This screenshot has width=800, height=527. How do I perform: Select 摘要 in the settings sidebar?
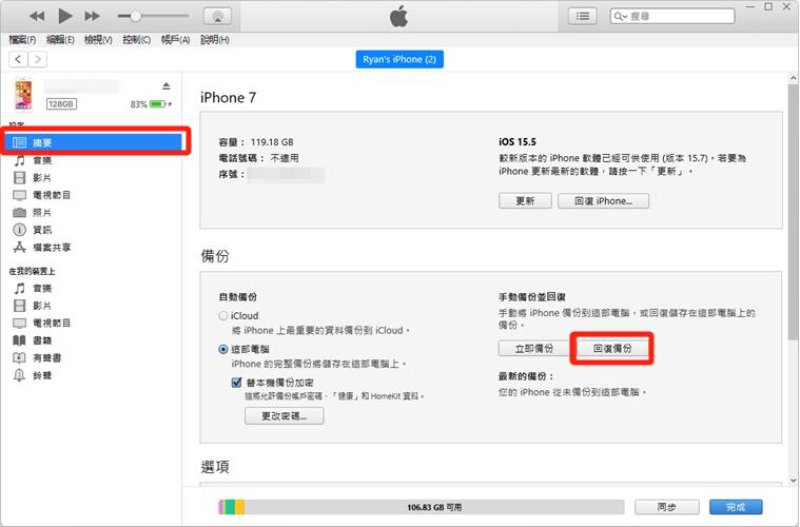coord(95,142)
